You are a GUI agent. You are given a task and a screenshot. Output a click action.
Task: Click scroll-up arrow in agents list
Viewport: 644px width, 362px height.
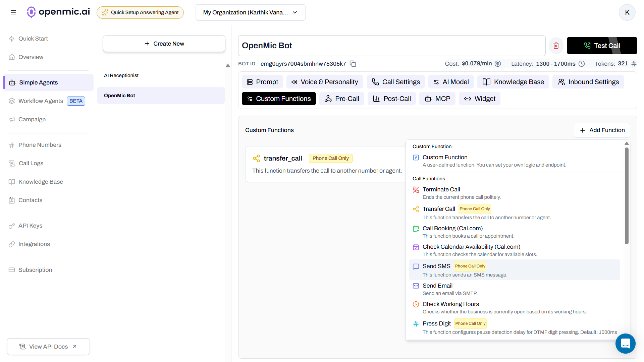228,66
